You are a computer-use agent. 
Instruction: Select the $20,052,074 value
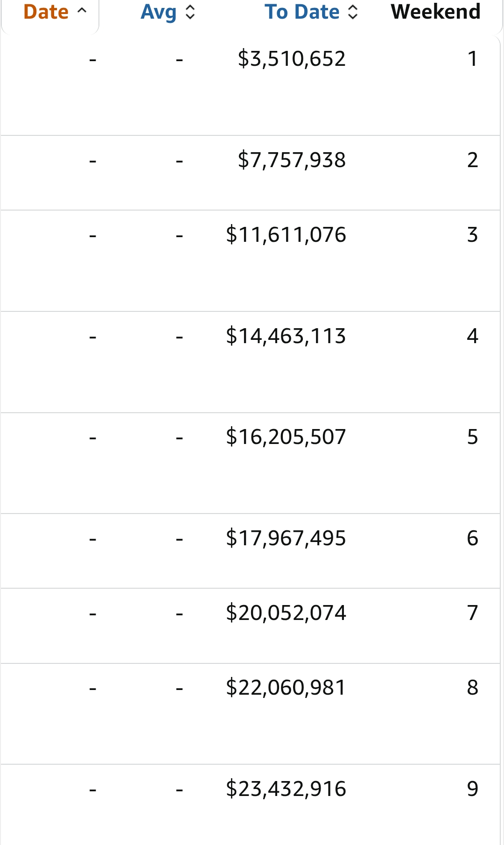286,613
